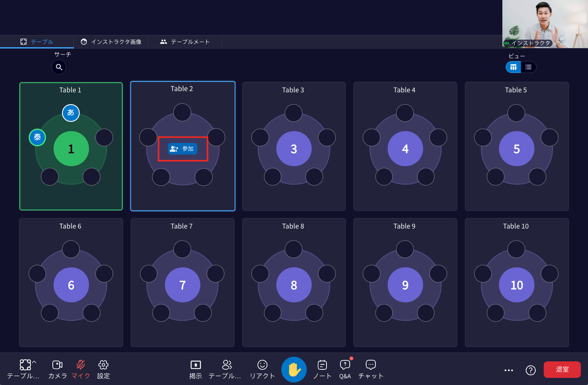Click the あ participant avatar at Table 1
The height and width of the screenshot is (385, 588).
point(71,113)
